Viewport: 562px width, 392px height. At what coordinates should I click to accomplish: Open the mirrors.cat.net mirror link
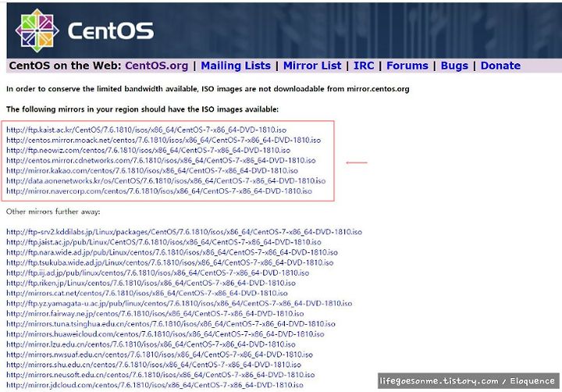(x=147, y=293)
